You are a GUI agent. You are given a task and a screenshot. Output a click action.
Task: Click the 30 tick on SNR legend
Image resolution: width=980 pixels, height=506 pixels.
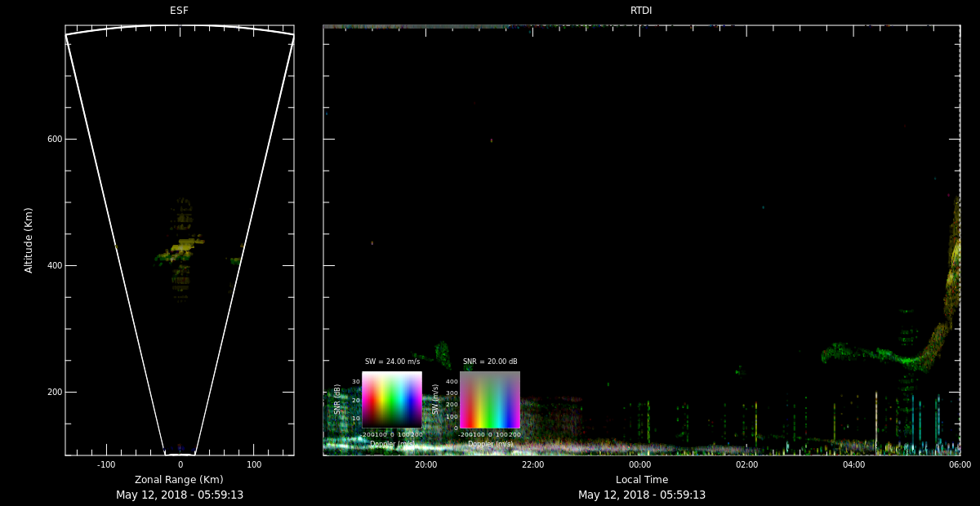coord(356,382)
